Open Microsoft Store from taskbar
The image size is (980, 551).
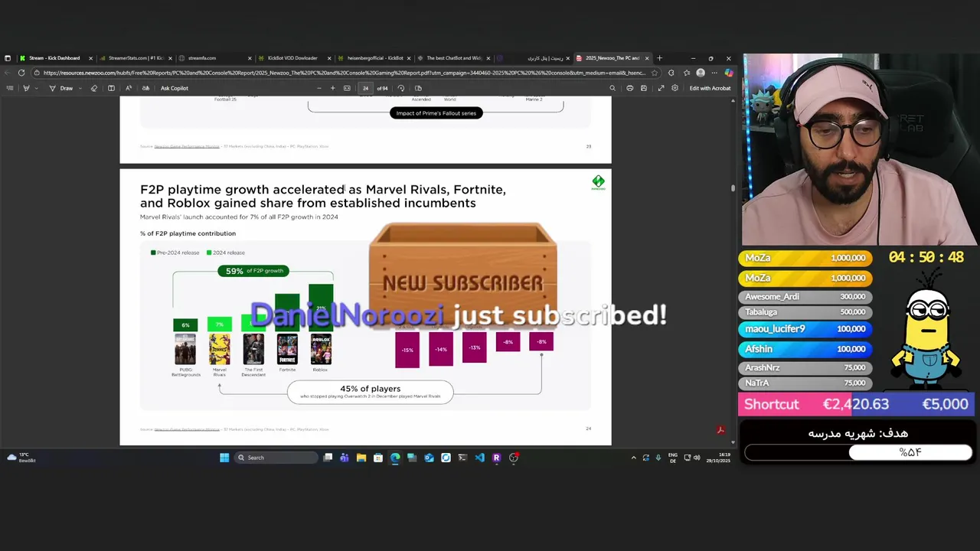377,458
